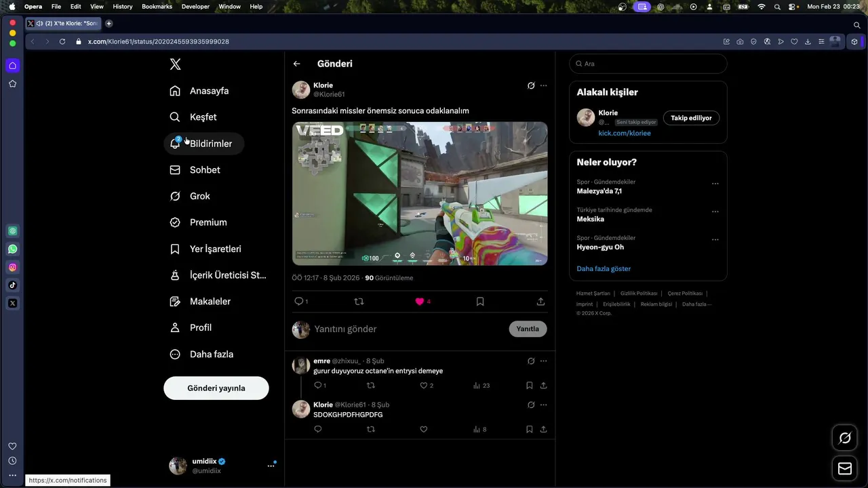
Task: Open Opera sidebar history clock icon
Action: 12,461
